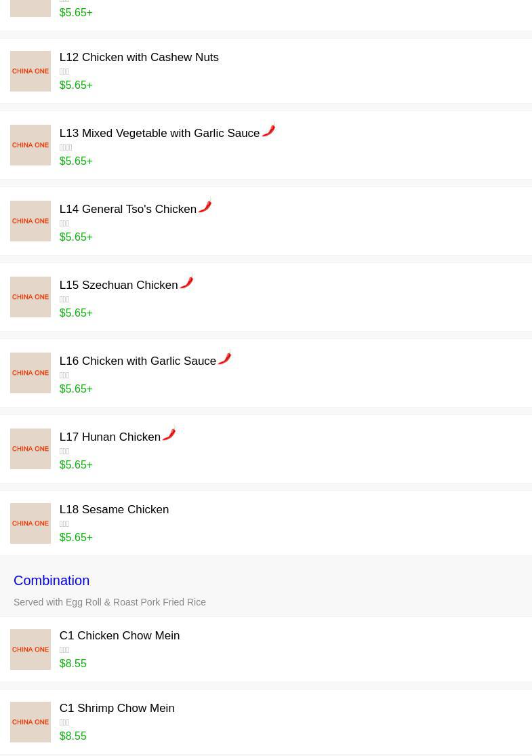
Task: Click the Combination section heading
Action: click(52, 580)
